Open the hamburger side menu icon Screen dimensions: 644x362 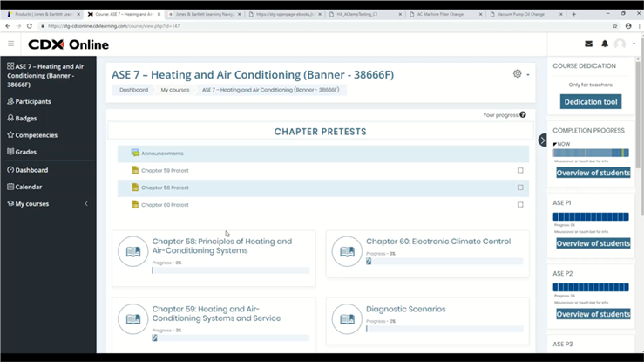pos(10,44)
